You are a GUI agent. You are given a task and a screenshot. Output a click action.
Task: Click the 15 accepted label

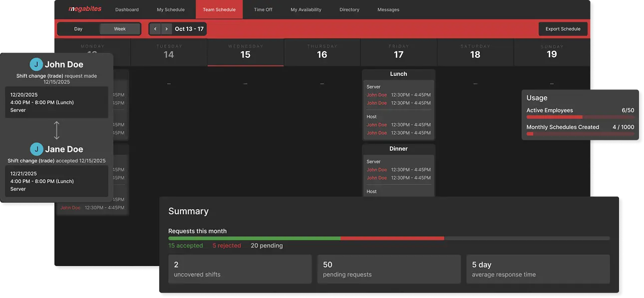(186, 246)
